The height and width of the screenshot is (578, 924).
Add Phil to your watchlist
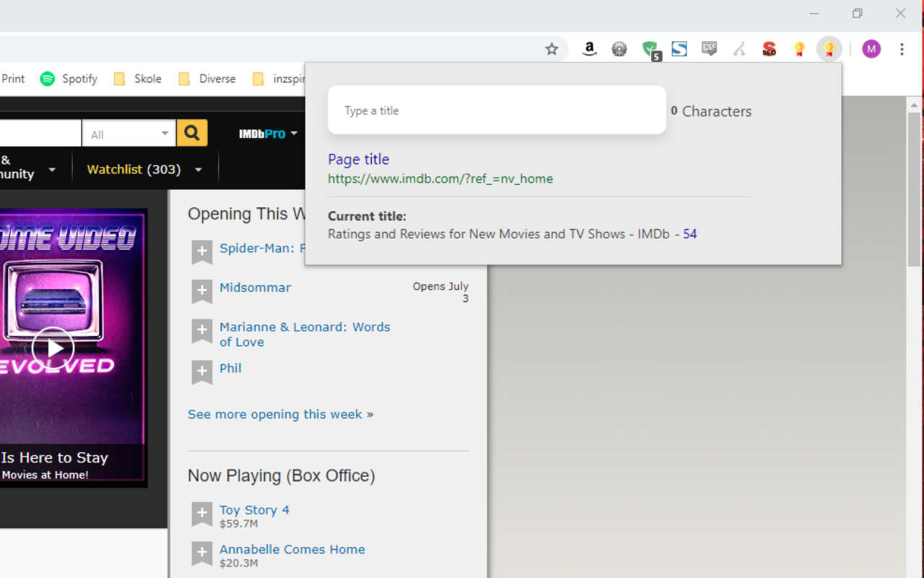(x=201, y=372)
